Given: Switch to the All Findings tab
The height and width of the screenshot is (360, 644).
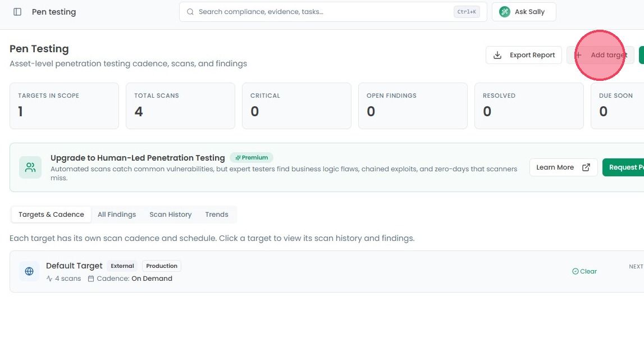Looking at the screenshot, I should click(x=117, y=215).
